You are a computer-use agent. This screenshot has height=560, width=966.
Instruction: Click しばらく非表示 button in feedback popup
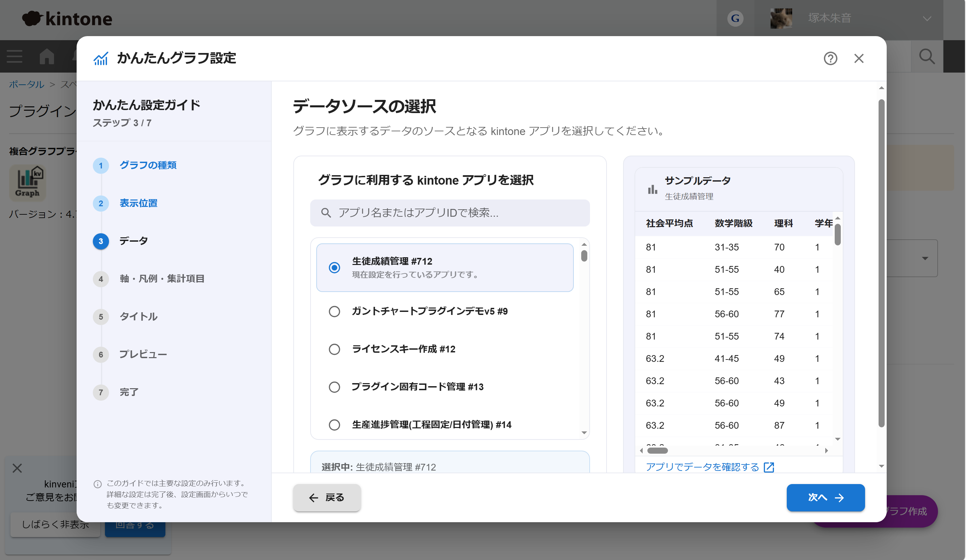[x=55, y=524]
